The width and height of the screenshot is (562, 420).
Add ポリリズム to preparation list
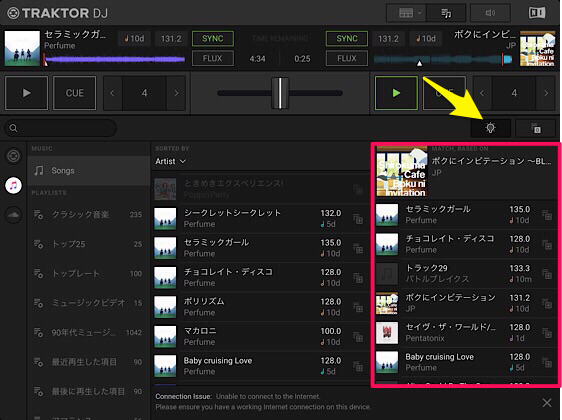coord(358,307)
